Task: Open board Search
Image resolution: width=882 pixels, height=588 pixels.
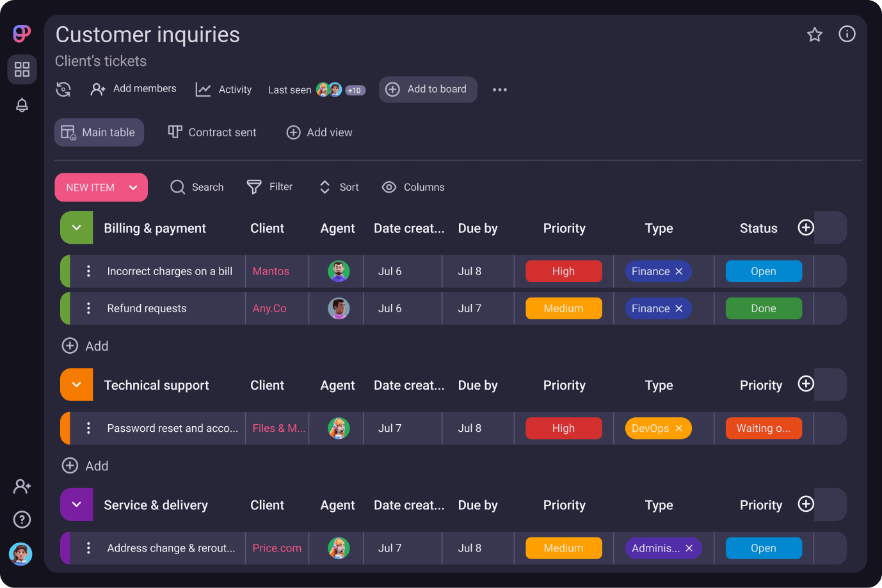Action: click(x=196, y=187)
